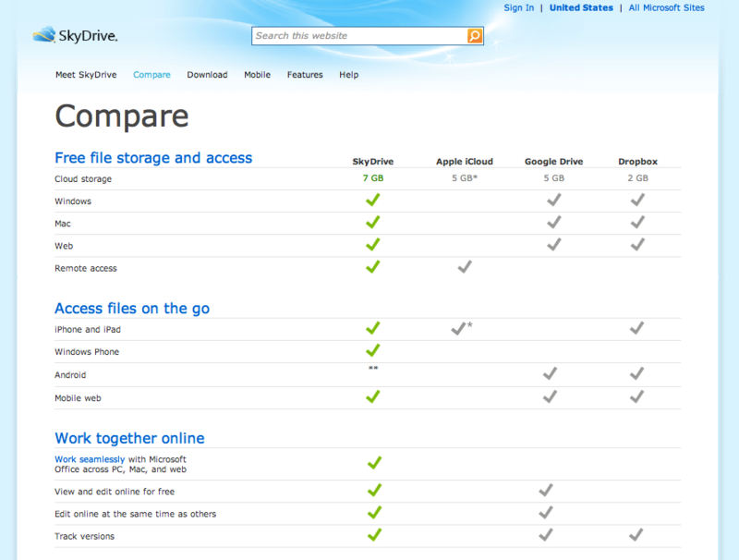Click the SkyDrive column header
This screenshot has width=739, height=560.
pos(373,161)
